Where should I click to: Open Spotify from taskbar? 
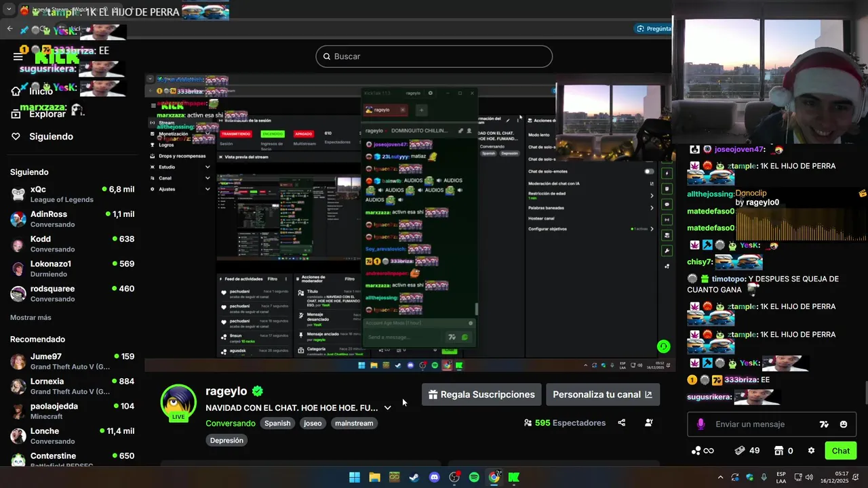pyautogui.click(x=474, y=477)
